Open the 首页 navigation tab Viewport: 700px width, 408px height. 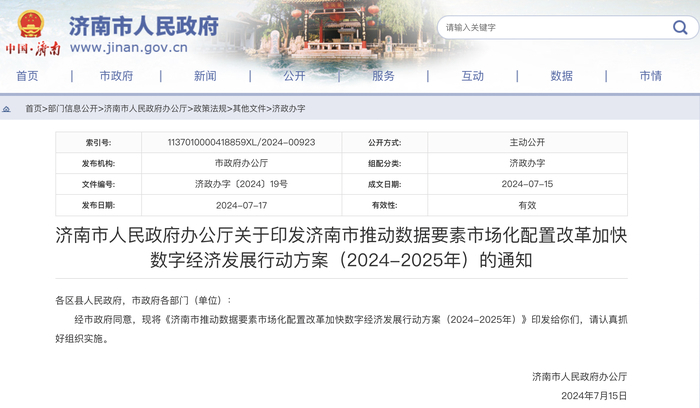coord(27,76)
